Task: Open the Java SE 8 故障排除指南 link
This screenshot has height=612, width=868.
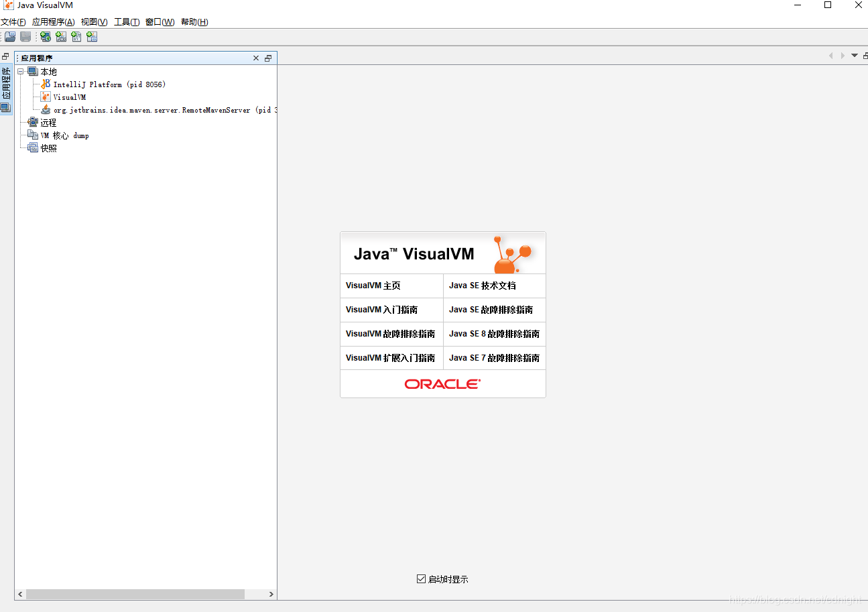Action: coord(495,334)
